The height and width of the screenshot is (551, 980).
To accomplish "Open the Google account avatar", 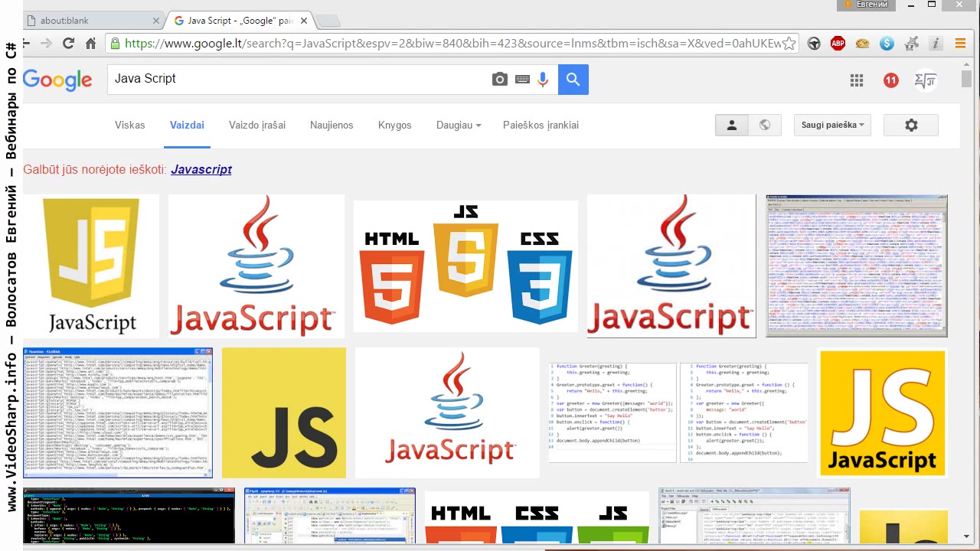I will pyautogui.click(x=926, y=80).
